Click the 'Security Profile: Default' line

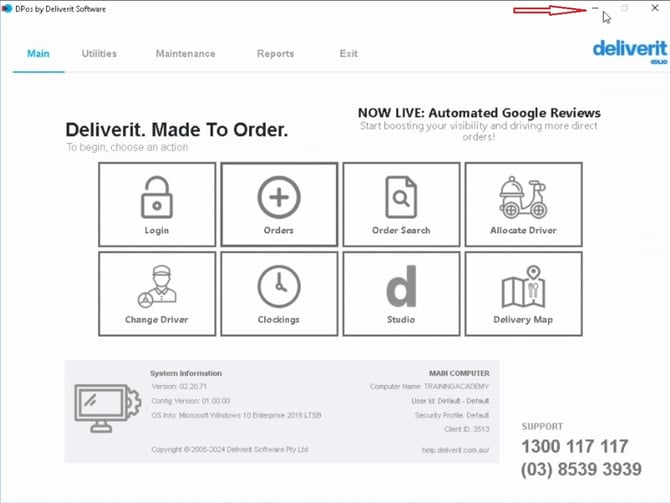click(452, 415)
